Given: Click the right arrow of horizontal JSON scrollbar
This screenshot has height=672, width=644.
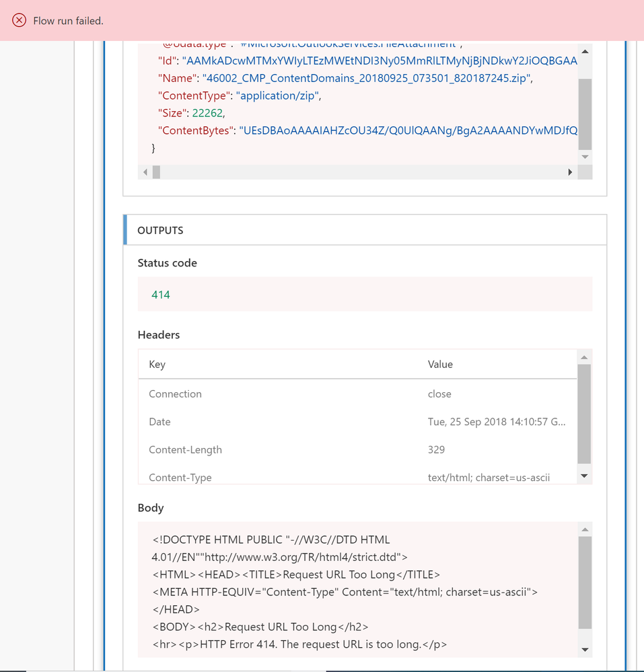Looking at the screenshot, I should click(x=570, y=172).
